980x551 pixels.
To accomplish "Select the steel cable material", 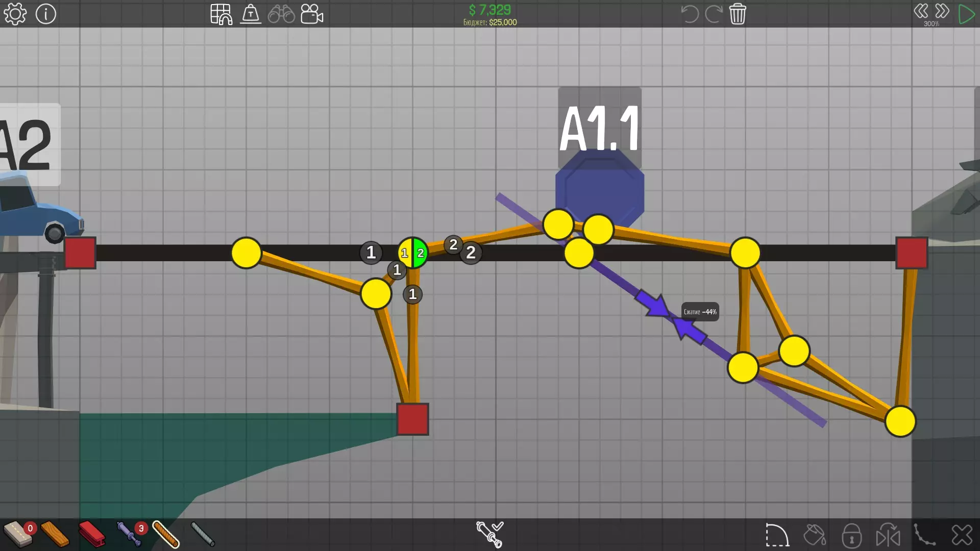I will (x=203, y=534).
